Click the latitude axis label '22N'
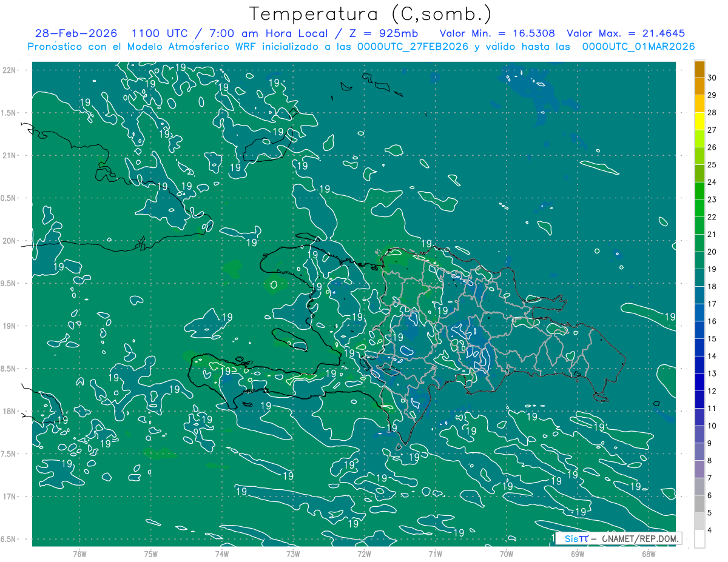728x562 pixels. 10,70
